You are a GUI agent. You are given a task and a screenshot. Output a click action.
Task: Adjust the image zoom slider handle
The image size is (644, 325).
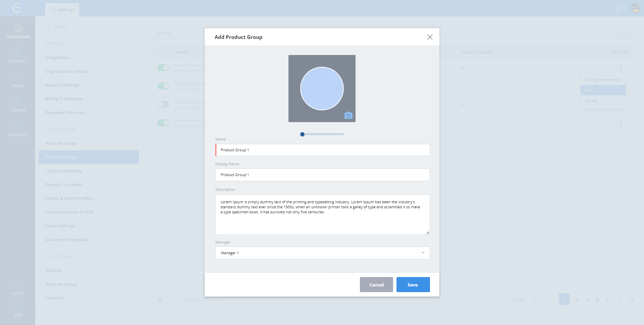pyautogui.click(x=302, y=134)
